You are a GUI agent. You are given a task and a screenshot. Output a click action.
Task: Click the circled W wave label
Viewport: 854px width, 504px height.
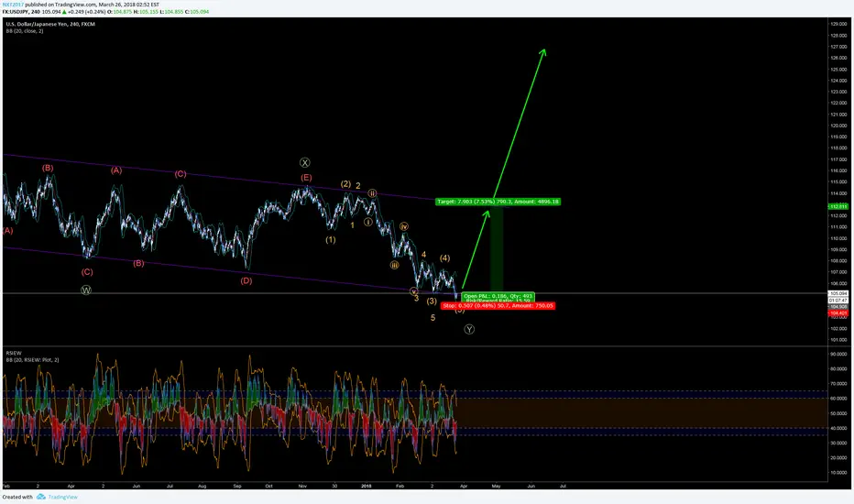(x=86, y=290)
